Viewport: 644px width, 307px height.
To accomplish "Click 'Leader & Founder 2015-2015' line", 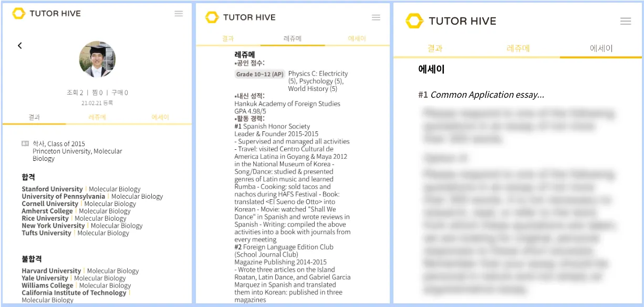I will [276, 134].
